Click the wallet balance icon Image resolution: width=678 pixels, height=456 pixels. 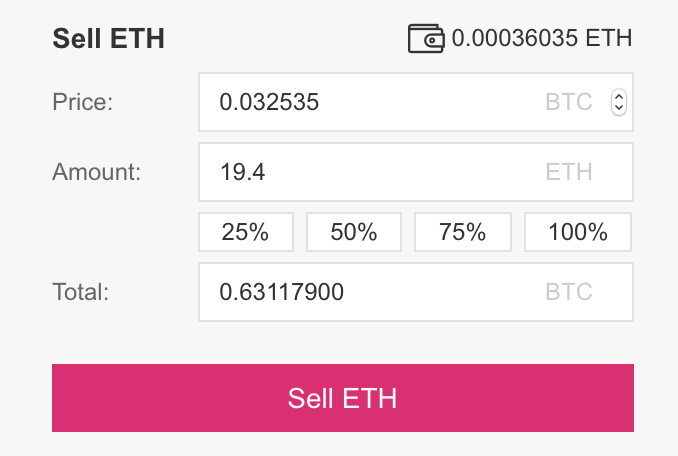[426, 39]
